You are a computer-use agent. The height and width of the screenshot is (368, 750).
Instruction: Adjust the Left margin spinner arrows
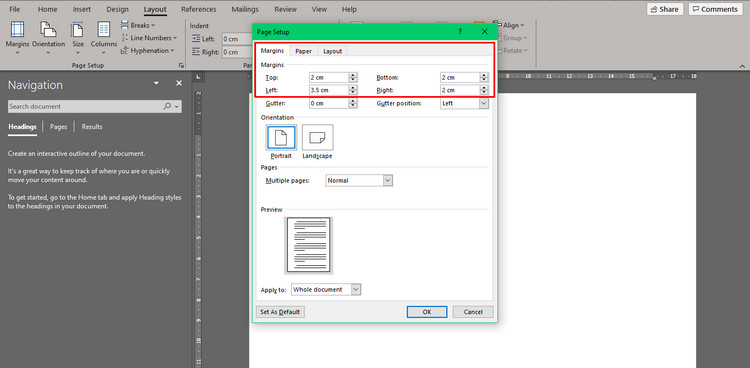pos(353,90)
